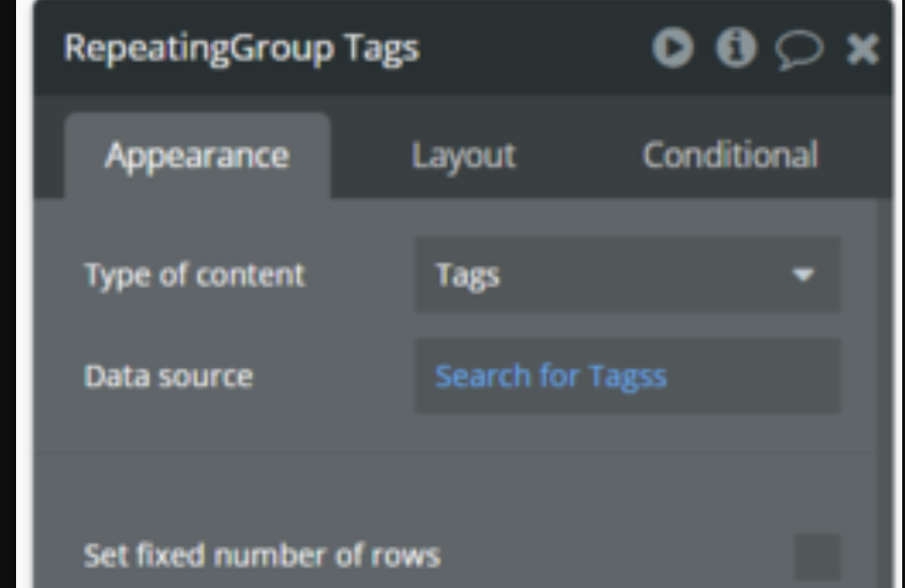
Task: Click the Search for Tagss expression
Action: point(550,376)
